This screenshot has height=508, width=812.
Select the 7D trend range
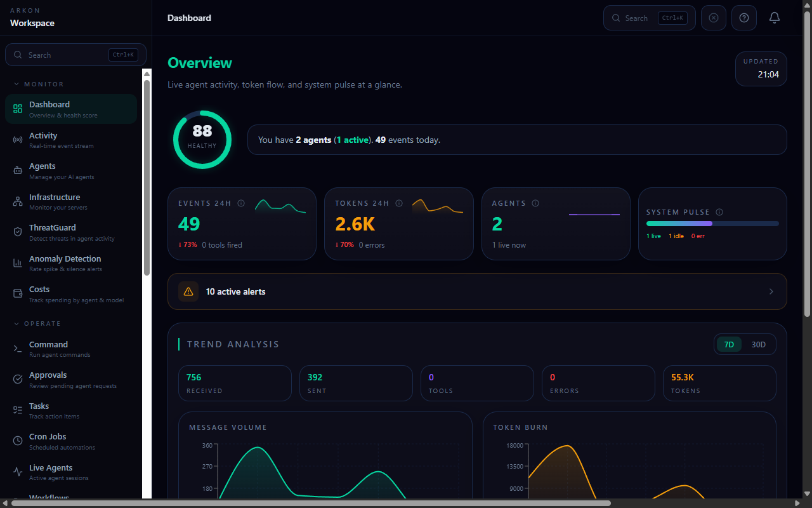coord(729,344)
